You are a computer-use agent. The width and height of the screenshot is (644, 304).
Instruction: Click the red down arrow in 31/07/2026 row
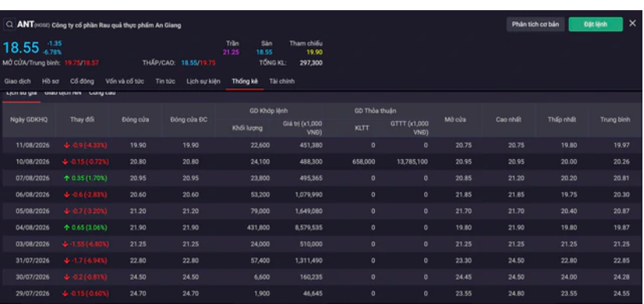pyautogui.click(x=67, y=260)
